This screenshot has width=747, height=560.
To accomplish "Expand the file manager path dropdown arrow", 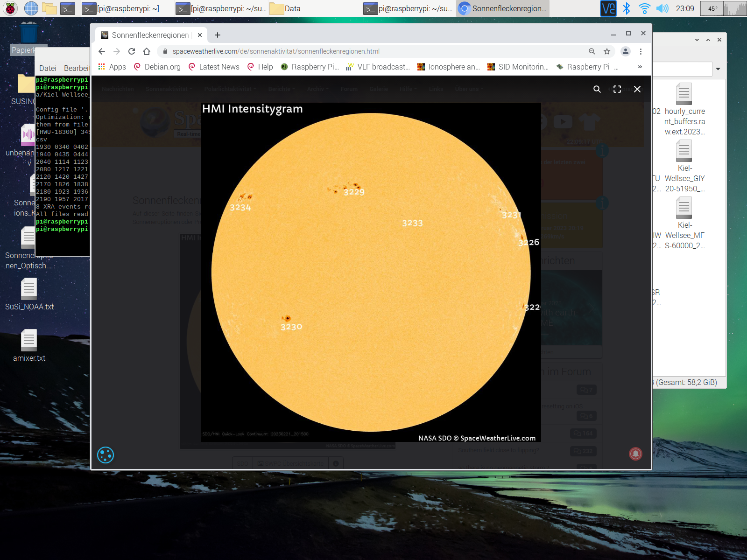I will pyautogui.click(x=718, y=69).
